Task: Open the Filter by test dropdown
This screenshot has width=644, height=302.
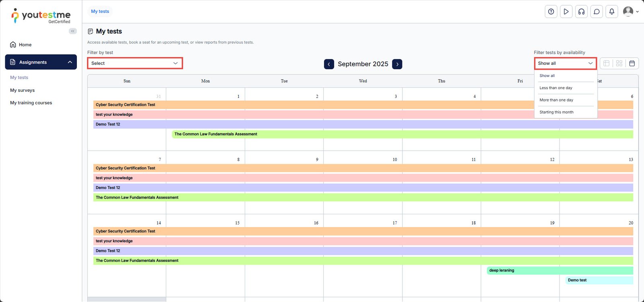Action: [135, 63]
